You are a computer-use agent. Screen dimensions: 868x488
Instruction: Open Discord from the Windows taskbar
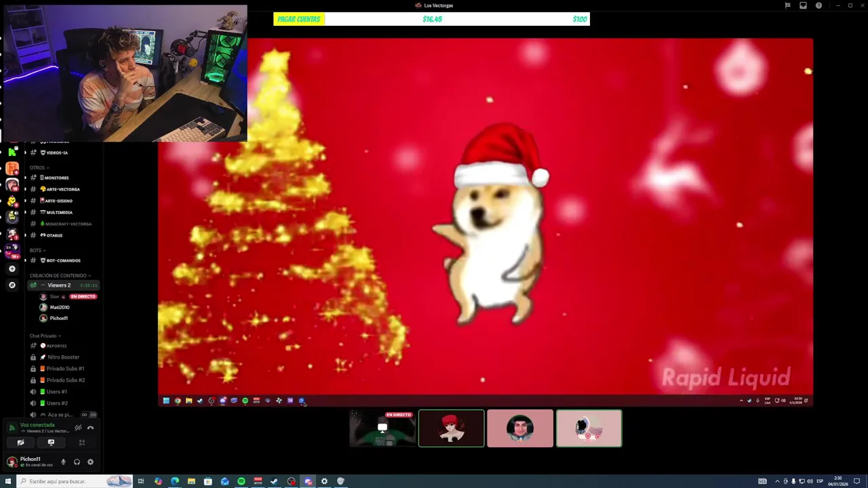pos(308,481)
